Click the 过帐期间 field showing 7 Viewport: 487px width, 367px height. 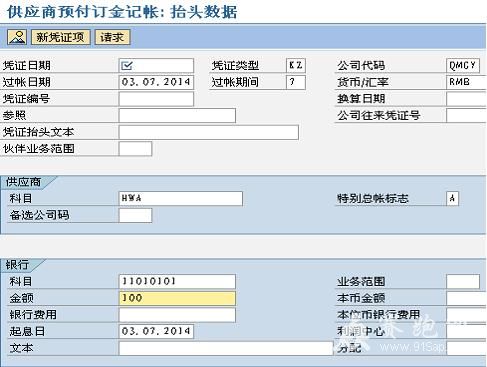pyautogui.click(x=296, y=82)
